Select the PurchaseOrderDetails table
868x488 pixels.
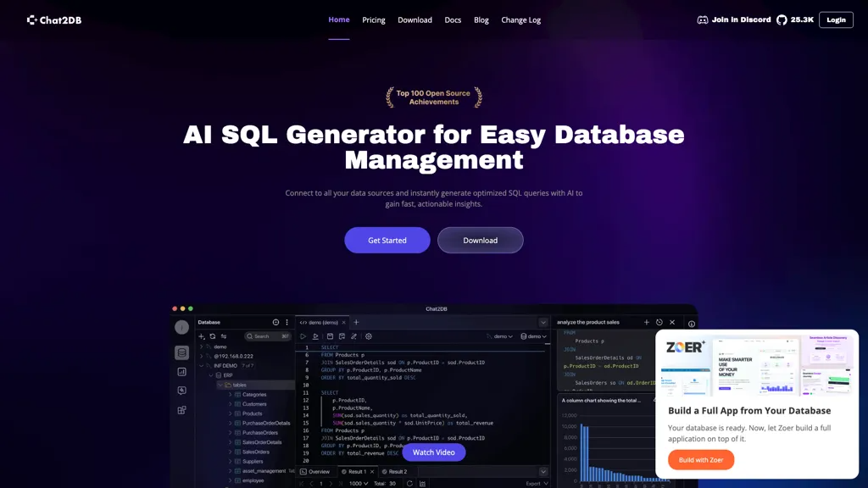click(x=266, y=424)
